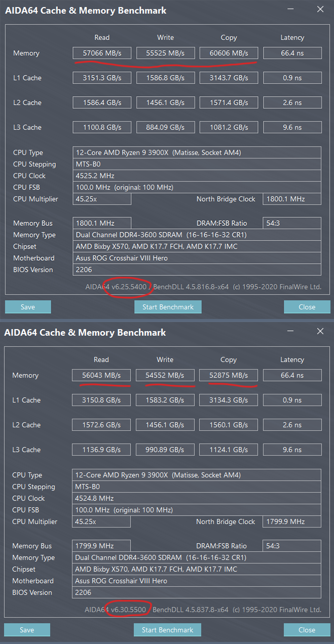Click Memory Bus value 1799.9 MHz
This screenshot has height=644, width=334.
(101, 546)
